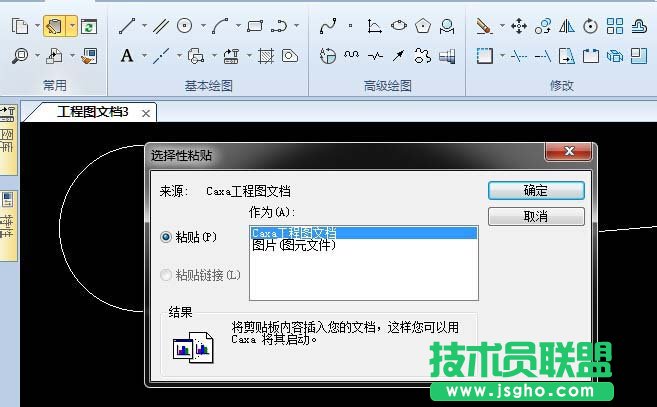Select the Array grid tool

click(615, 26)
